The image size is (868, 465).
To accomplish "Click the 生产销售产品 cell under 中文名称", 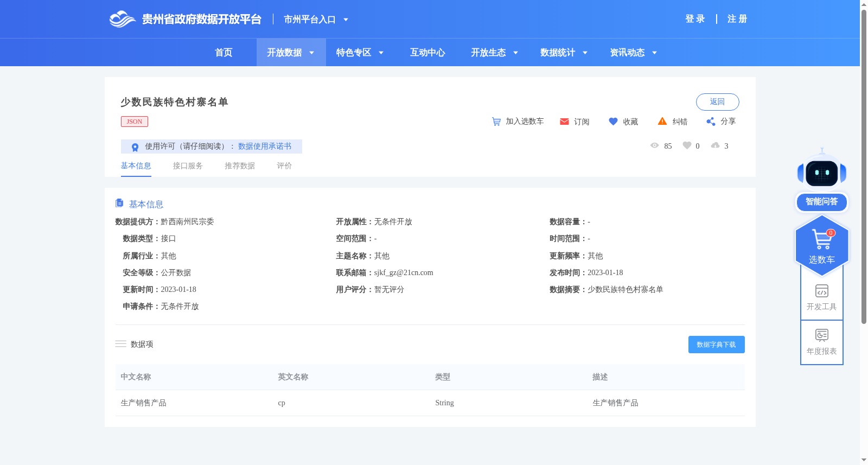I will pyautogui.click(x=143, y=403).
